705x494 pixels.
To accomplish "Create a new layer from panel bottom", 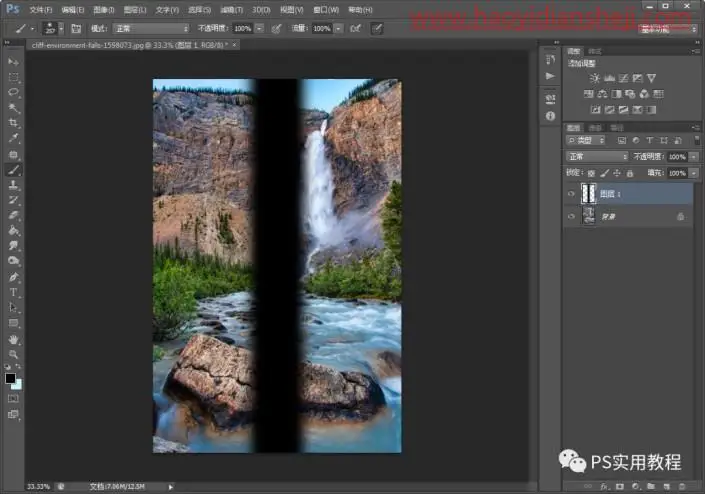I will tap(666, 486).
